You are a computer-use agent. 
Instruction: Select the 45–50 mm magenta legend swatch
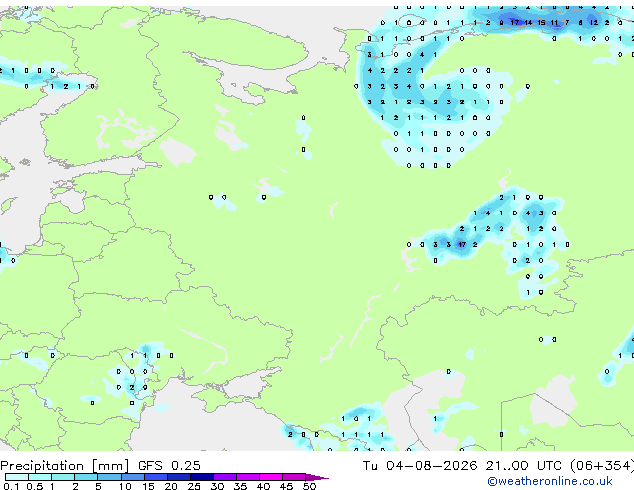pos(294,477)
